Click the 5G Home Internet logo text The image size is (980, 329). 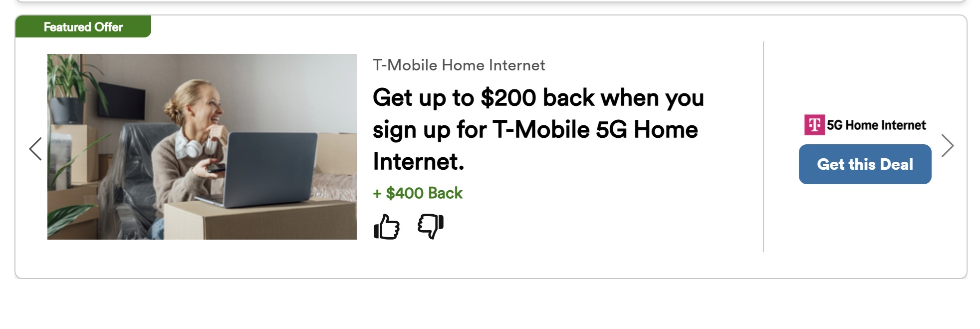point(876,125)
